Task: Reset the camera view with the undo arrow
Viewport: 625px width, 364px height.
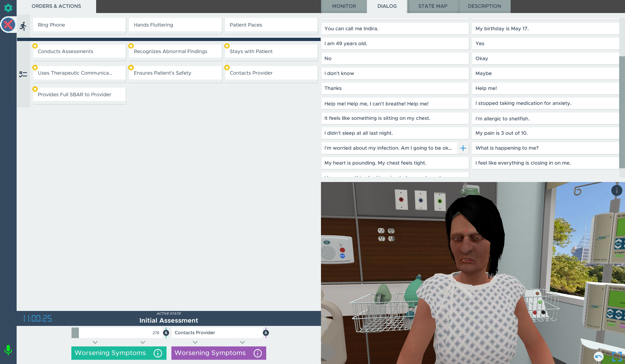Action: [599, 357]
